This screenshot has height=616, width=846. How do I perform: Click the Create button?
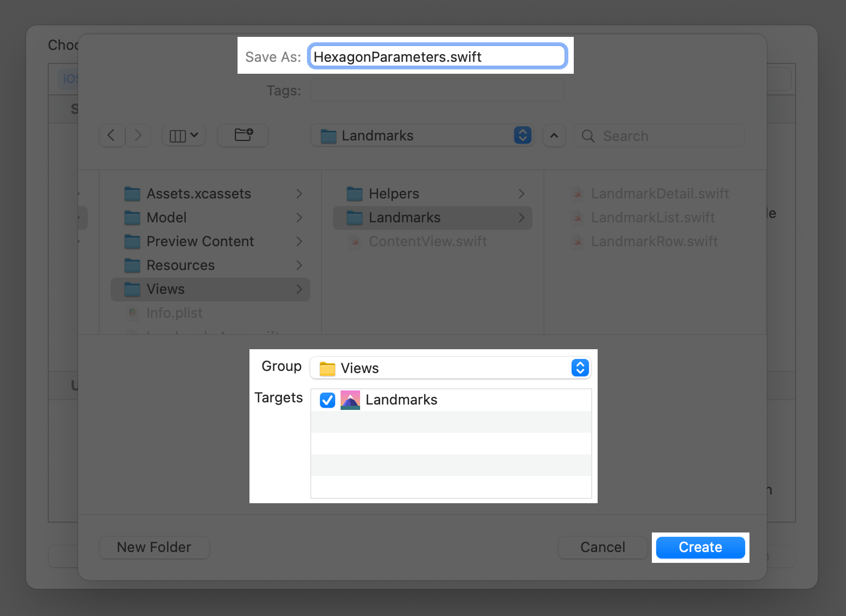700,547
